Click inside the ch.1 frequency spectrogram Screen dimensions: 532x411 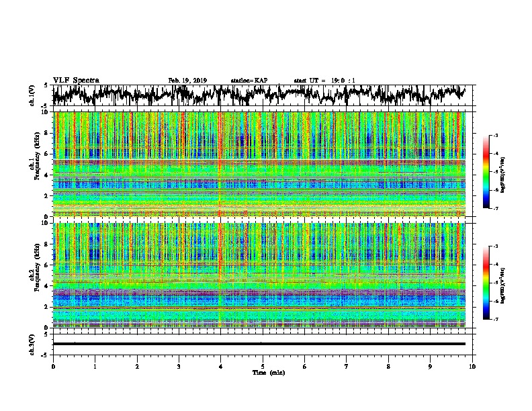coord(259,164)
